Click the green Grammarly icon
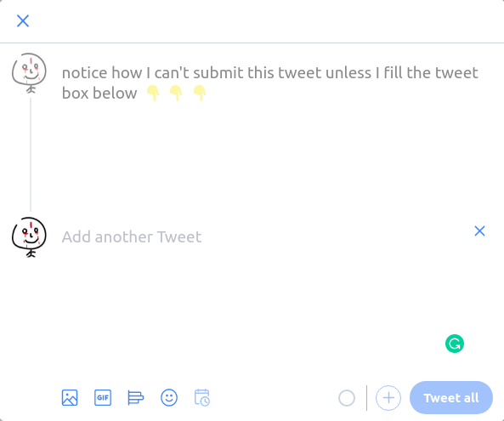The image size is (504, 421). coord(455,344)
